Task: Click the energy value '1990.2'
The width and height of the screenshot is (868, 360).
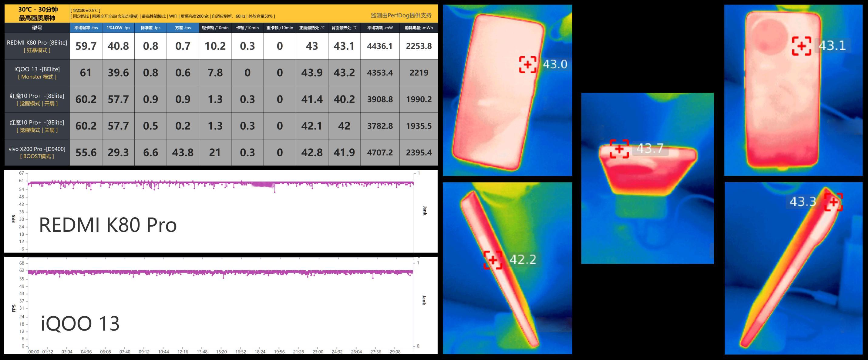Action: [x=419, y=99]
